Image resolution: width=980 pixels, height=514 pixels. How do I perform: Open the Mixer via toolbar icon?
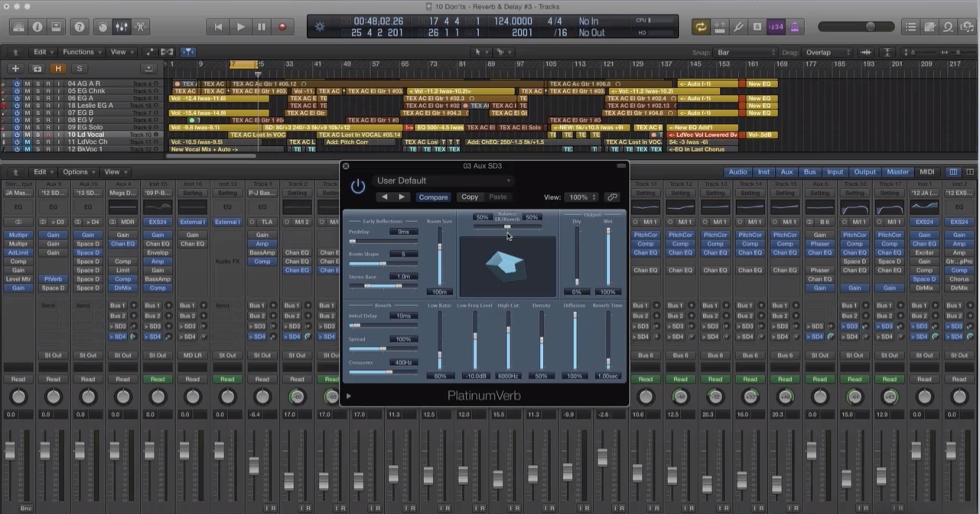coord(121,27)
